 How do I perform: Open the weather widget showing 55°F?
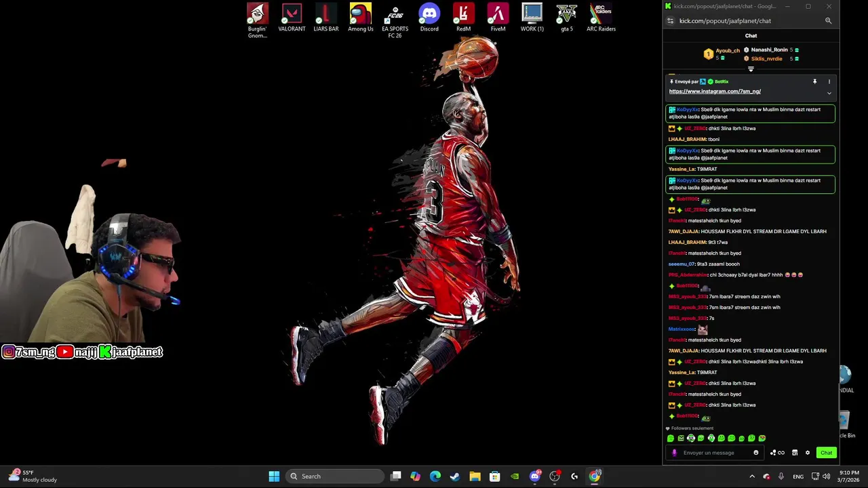[33, 476]
